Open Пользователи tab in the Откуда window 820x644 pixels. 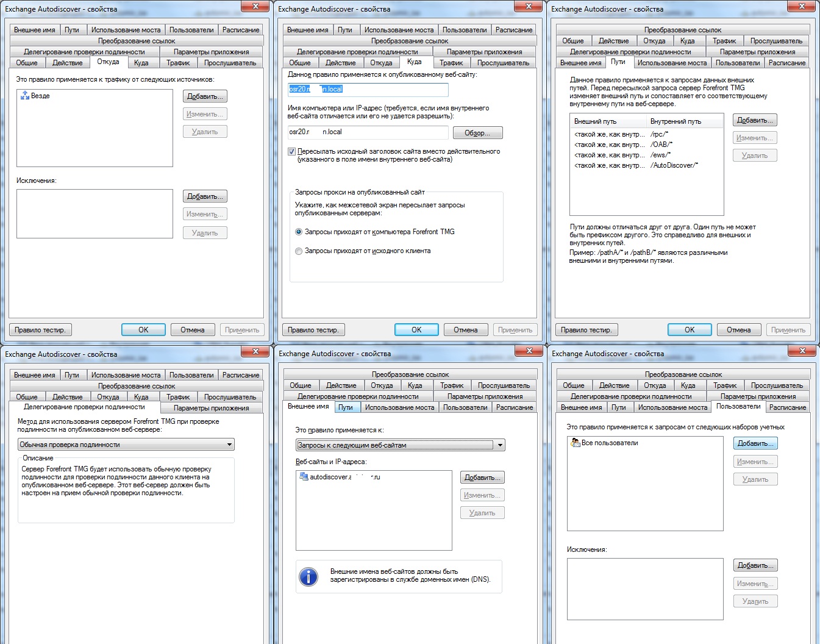(x=191, y=30)
